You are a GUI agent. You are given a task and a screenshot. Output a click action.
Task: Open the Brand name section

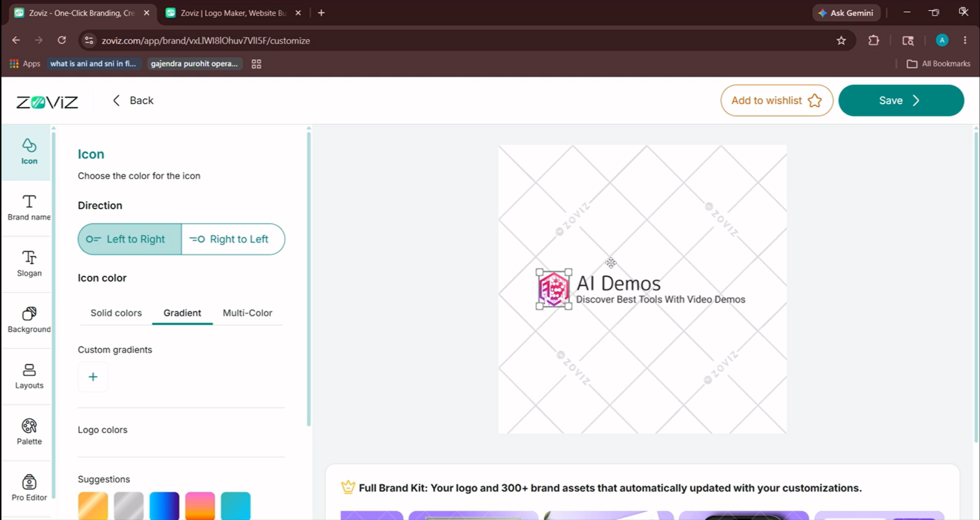29,208
